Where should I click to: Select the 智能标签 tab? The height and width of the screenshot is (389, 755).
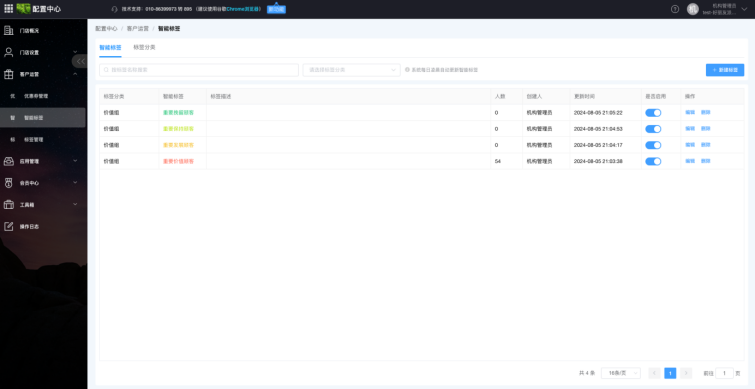110,48
